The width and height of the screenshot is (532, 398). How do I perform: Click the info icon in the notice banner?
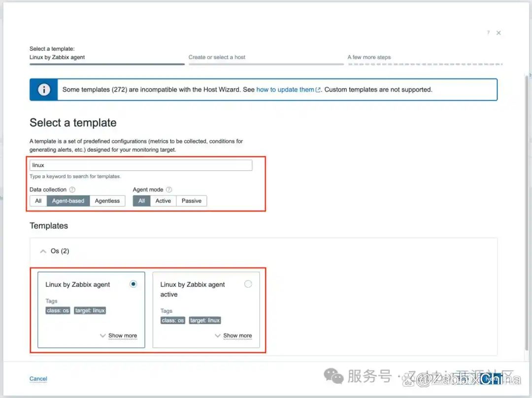point(44,90)
